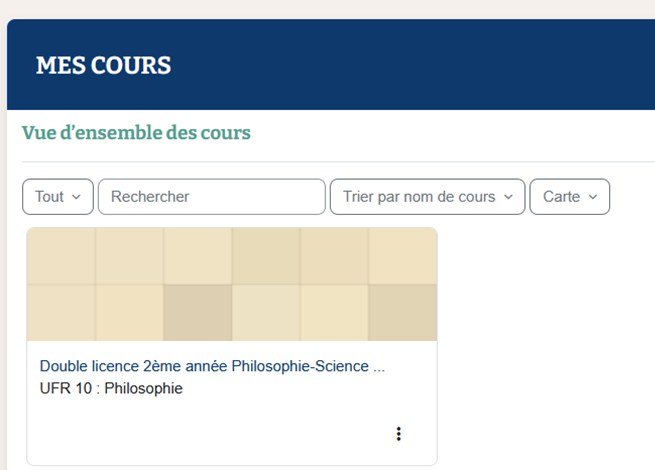Expand the Tout course filter dropdown
Image resolution: width=655 pixels, height=470 pixels.
tap(58, 197)
